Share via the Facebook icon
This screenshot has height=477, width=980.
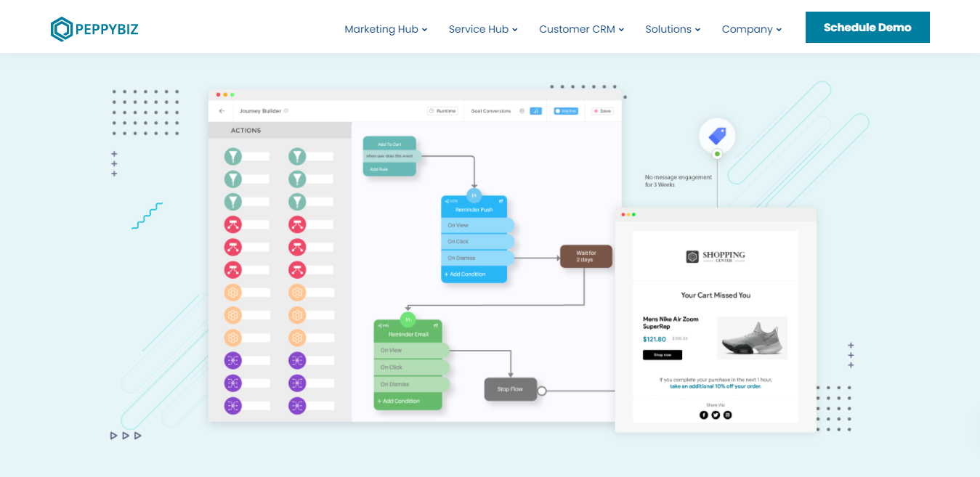(x=703, y=415)
